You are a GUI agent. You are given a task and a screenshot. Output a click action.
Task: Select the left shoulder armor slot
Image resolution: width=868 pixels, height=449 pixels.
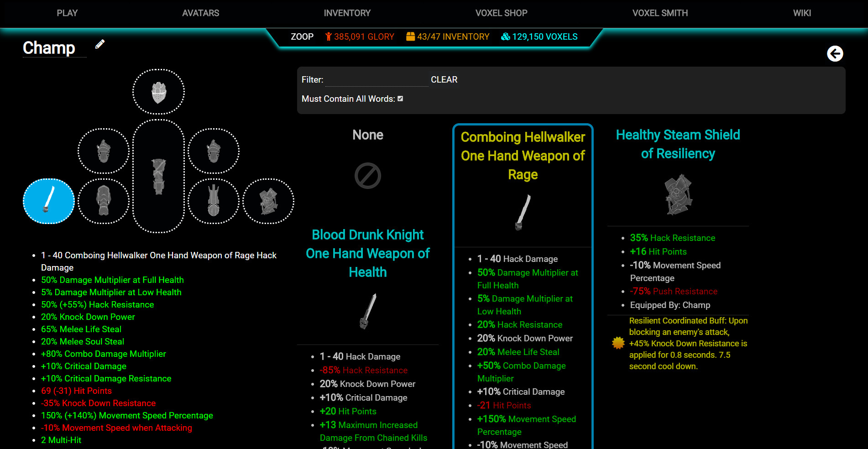click(x=104, y=151)
